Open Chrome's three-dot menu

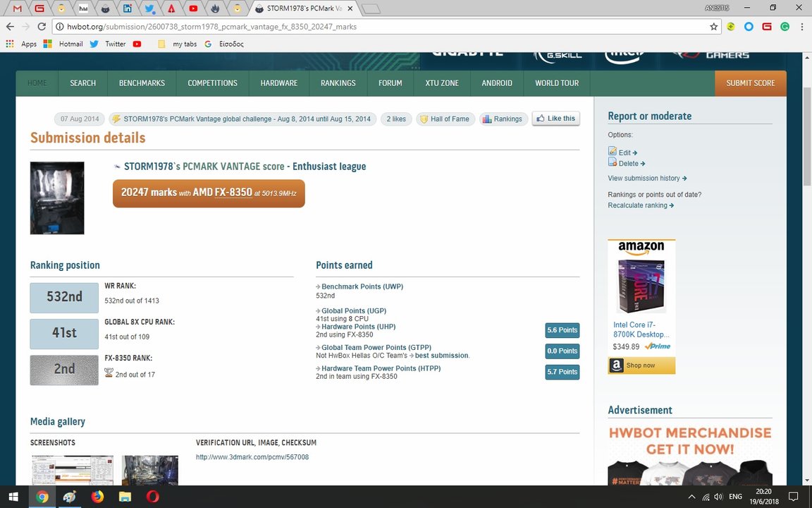[801, 26]
